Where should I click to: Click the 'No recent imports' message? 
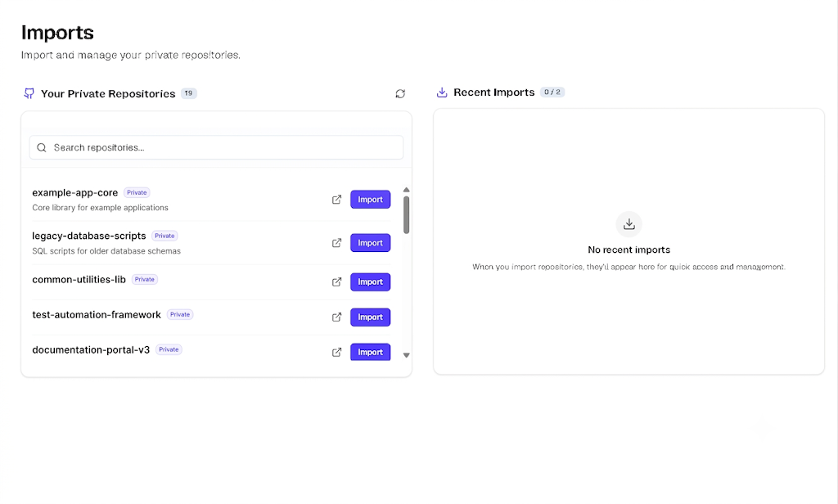(629, 250)
